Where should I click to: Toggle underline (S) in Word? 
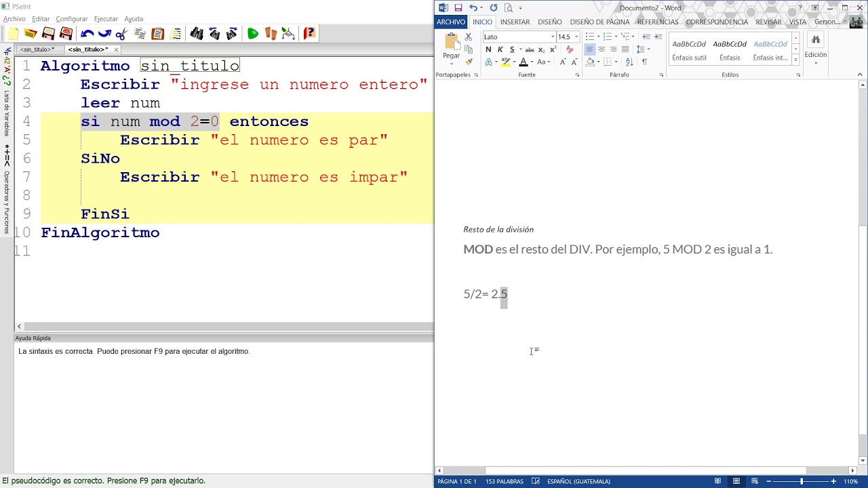click(x=512, y=49)
